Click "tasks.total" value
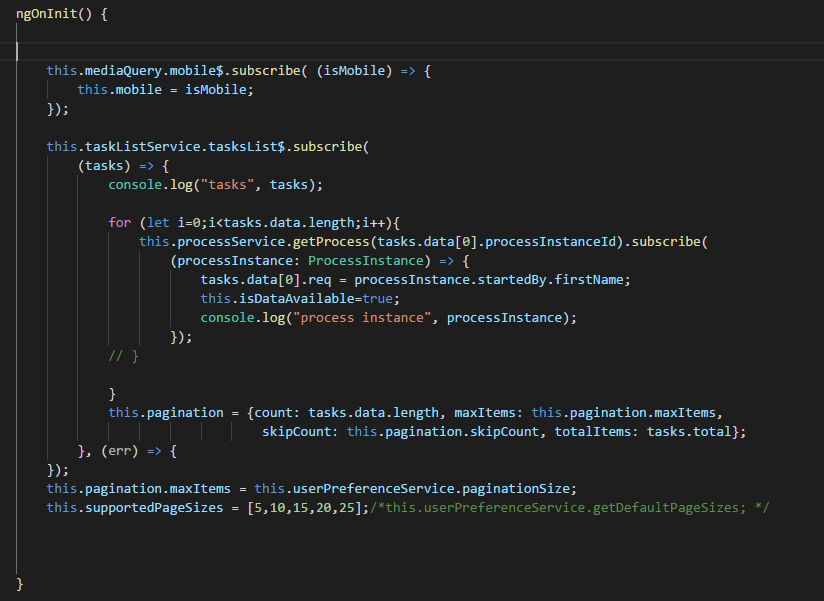The image size is (824, 601). tap(689, 431)
